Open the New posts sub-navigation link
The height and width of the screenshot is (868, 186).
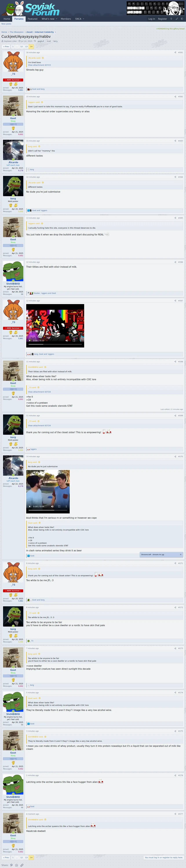tap(6, 24)
